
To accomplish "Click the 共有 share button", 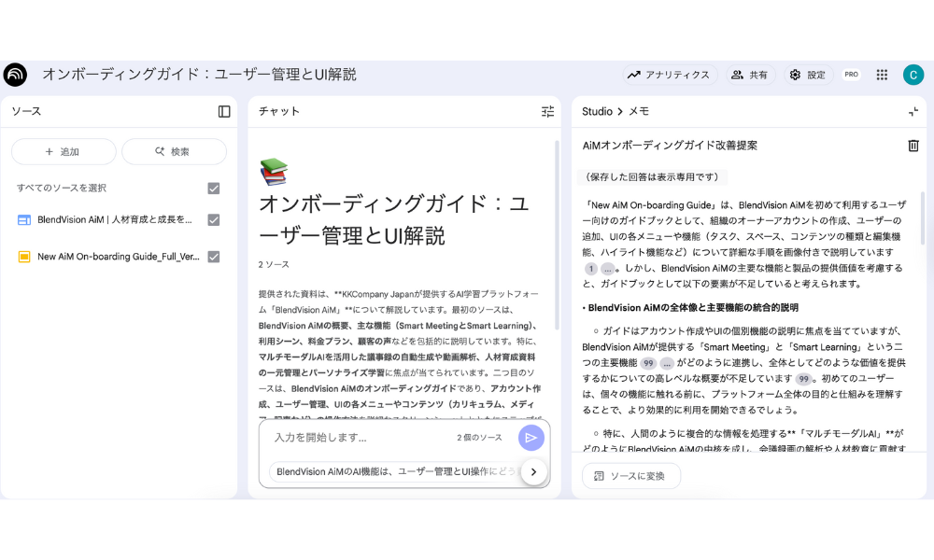I will [x=750, y=75].
